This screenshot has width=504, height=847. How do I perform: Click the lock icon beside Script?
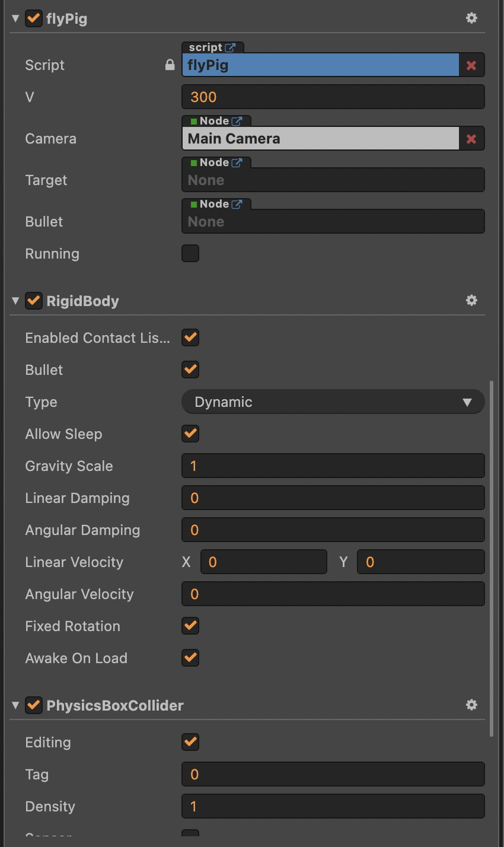click(x=170, y=65)
